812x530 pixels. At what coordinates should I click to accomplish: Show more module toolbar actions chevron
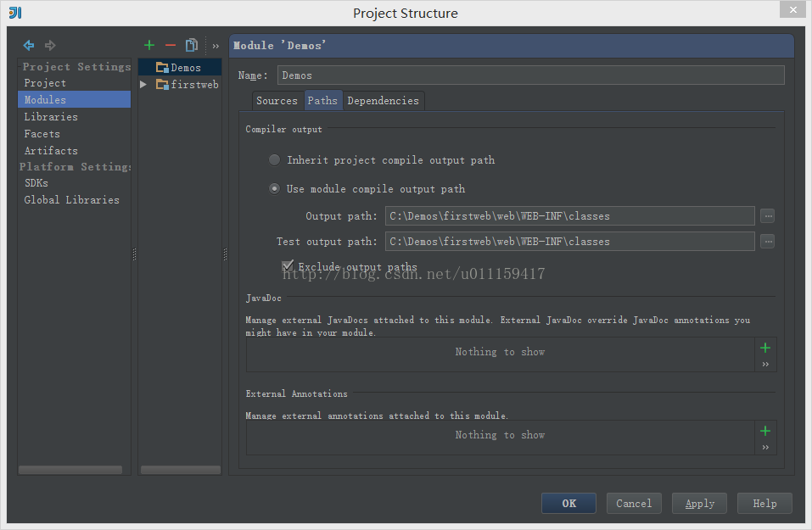(216, 46)
